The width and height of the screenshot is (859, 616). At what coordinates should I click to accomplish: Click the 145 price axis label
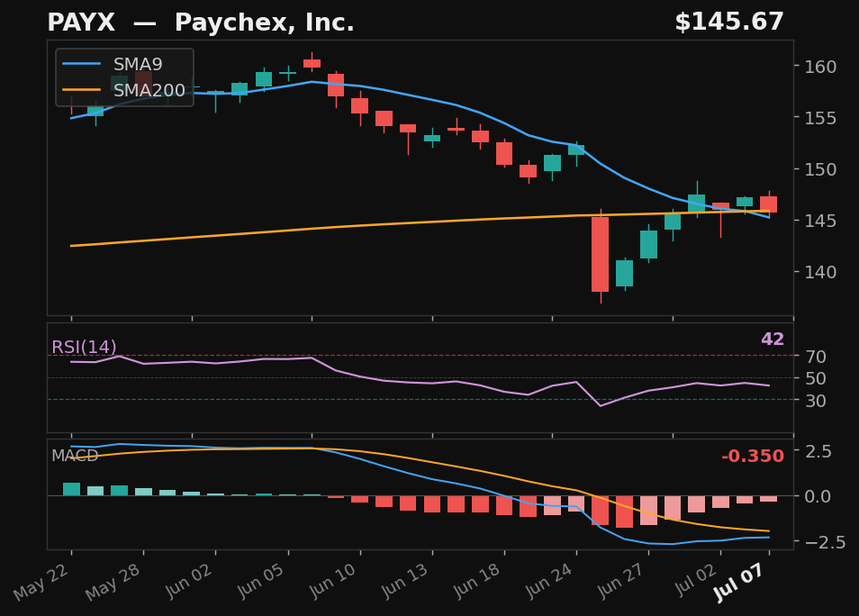(x=820, y=221)
